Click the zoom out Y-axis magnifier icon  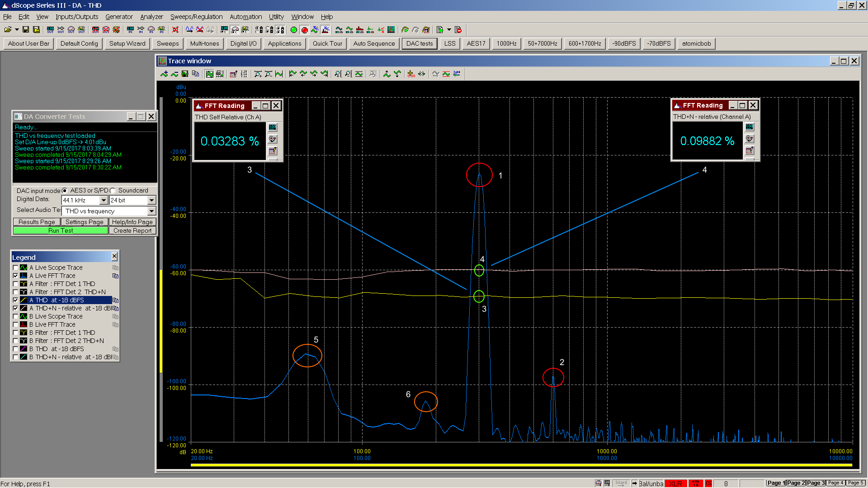click(x=349, y=74)
